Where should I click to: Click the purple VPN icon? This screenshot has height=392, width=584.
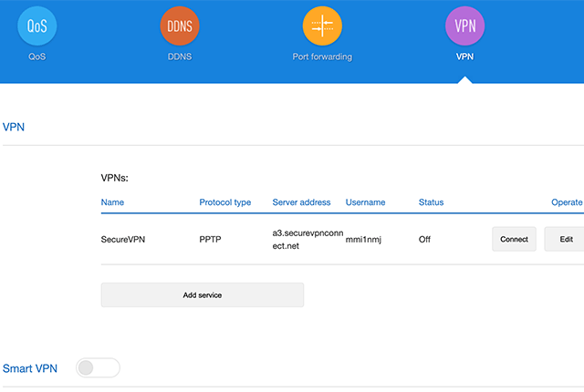(464, 26)
